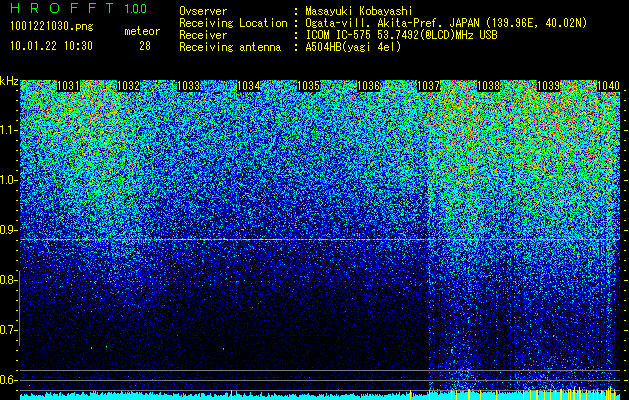Click the 1039 time marker label

[x=548, y=86]
